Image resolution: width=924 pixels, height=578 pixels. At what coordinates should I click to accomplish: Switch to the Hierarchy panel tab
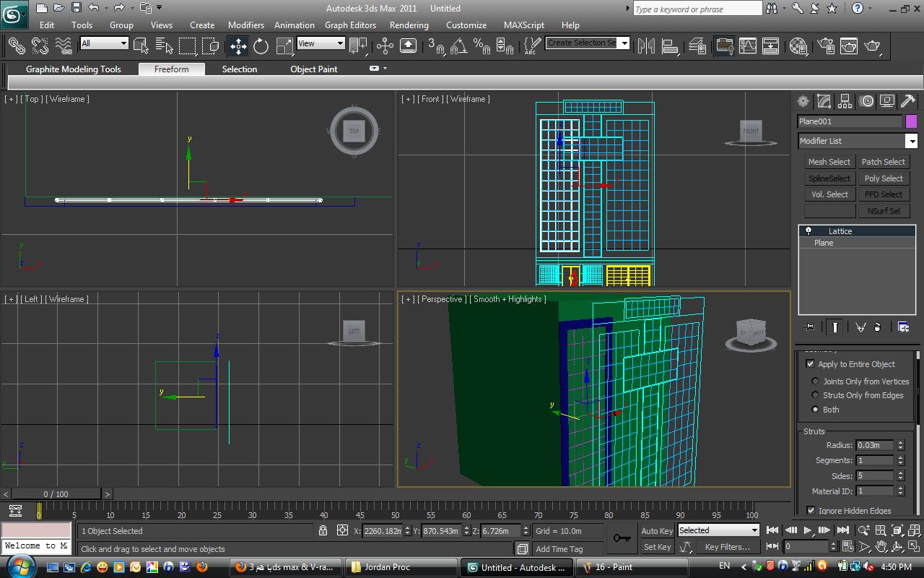845,102
